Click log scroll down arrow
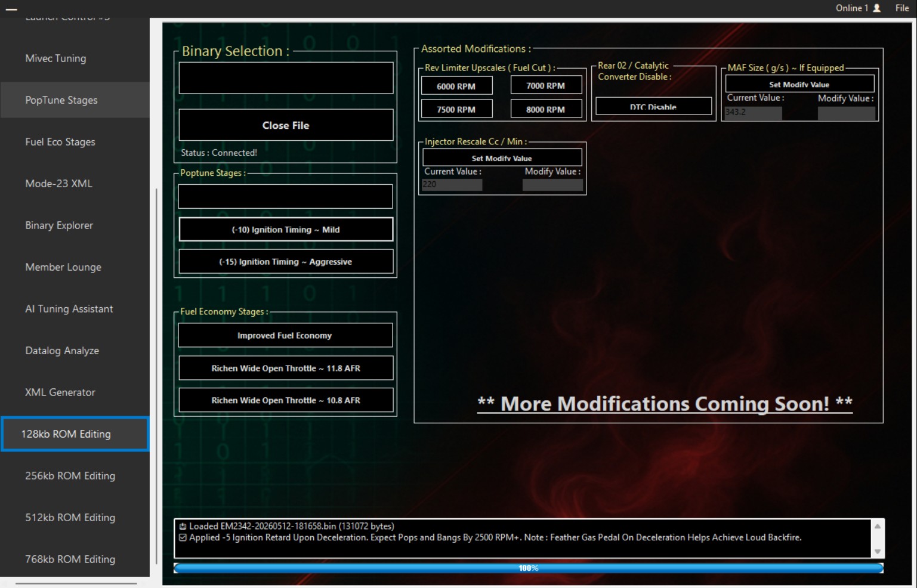Viewport: 917px width, 588px height. click(878, 552)
